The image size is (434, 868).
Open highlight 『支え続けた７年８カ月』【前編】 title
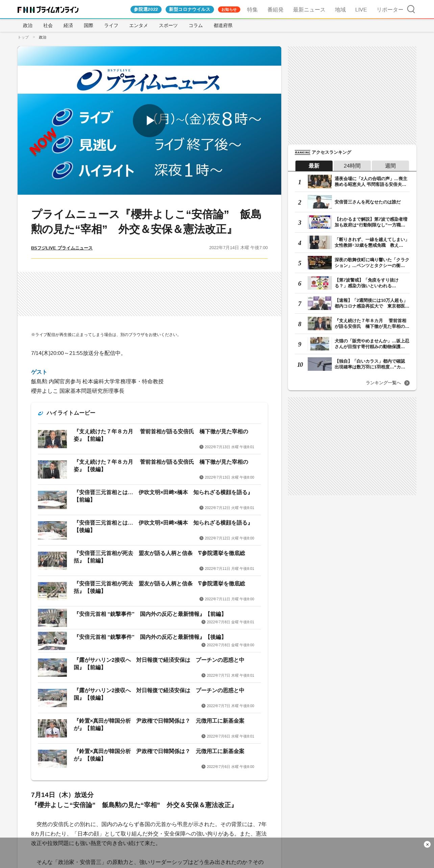click(x=161, y=435)
